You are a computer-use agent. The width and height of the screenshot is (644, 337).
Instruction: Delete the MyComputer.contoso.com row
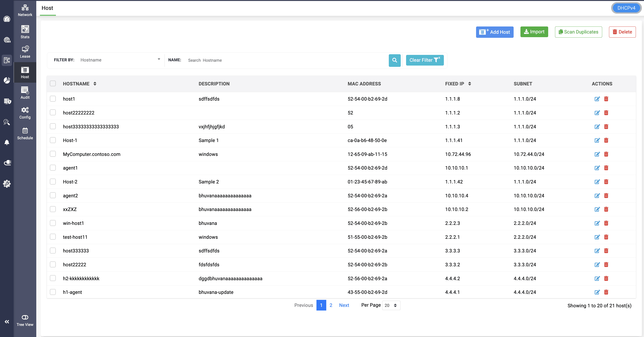tap(606, 154)
